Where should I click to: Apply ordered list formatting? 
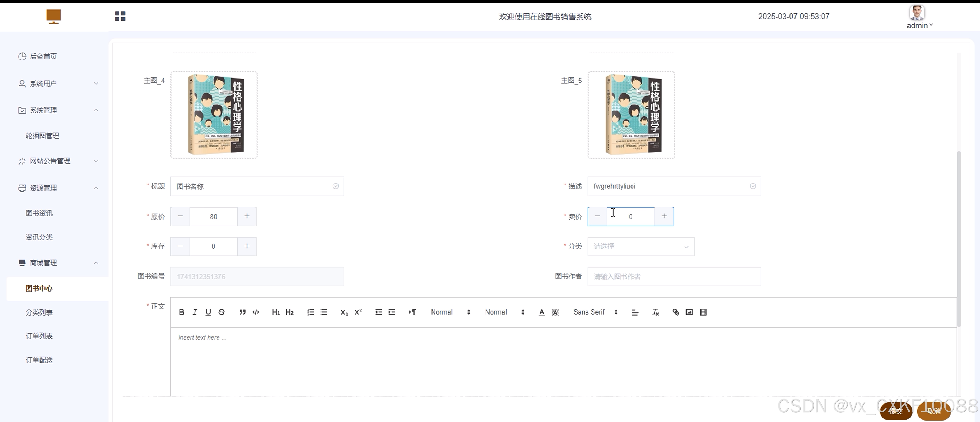[310, 312]
